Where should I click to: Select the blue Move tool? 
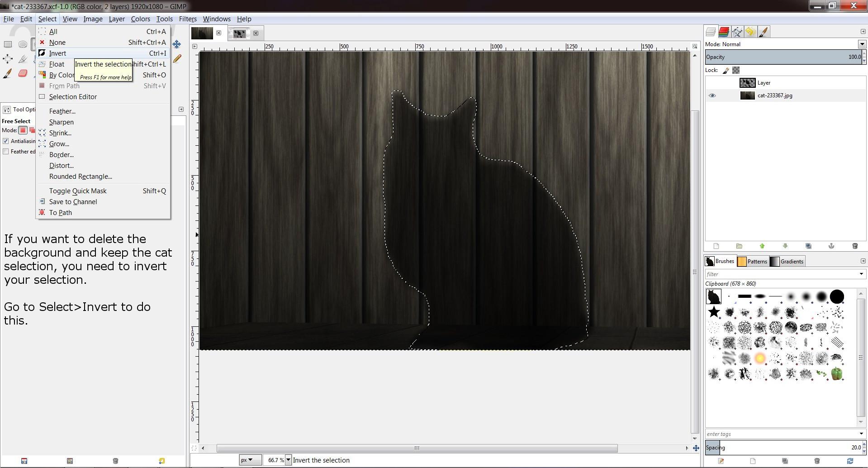176,44
